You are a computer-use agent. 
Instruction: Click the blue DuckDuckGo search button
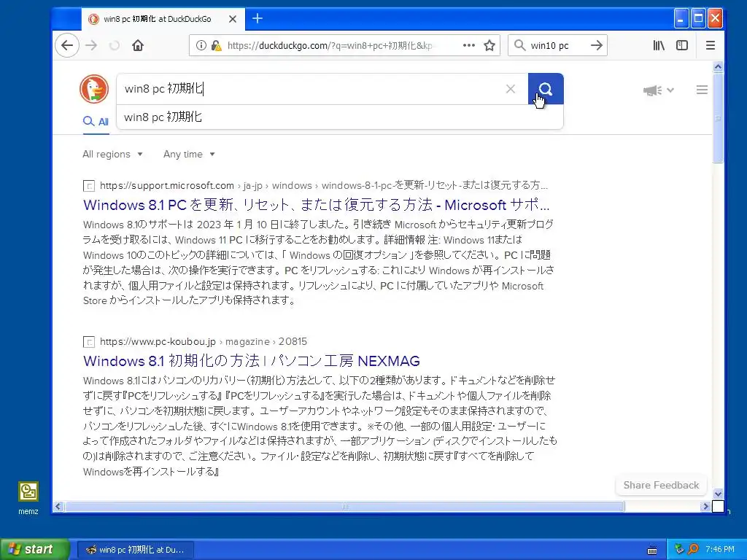[546, 89]
